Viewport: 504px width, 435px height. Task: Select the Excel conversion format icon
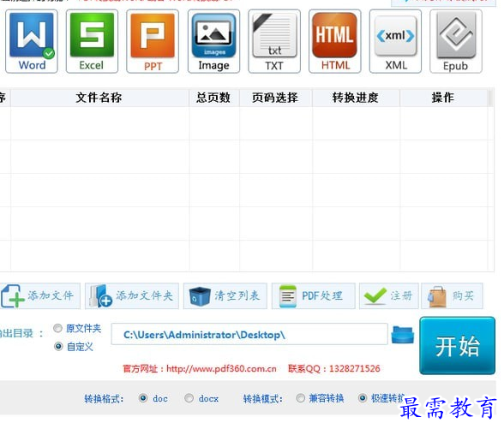(92, 41)
